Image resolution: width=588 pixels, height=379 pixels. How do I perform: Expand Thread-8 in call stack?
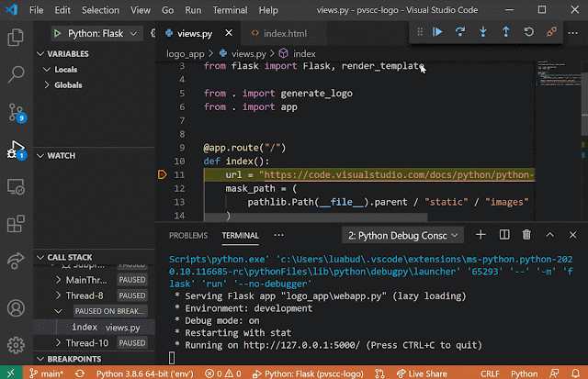(x=58, y=295)
